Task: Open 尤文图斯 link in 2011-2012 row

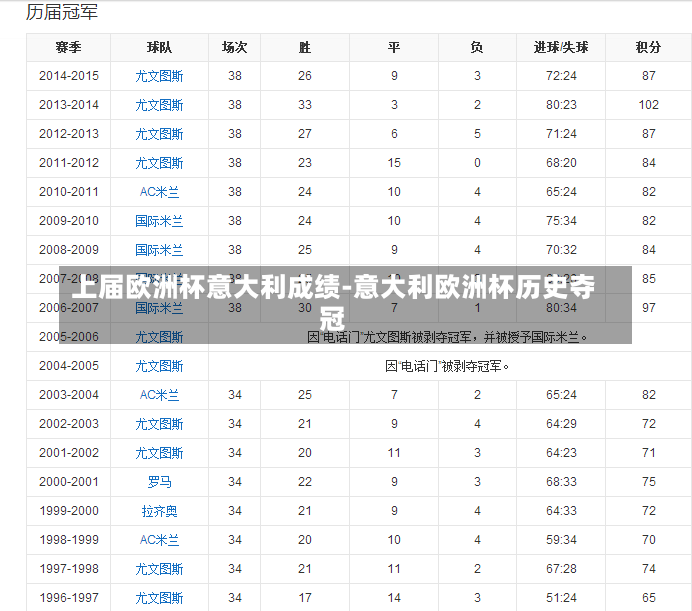Action: (x=159, y=163)
